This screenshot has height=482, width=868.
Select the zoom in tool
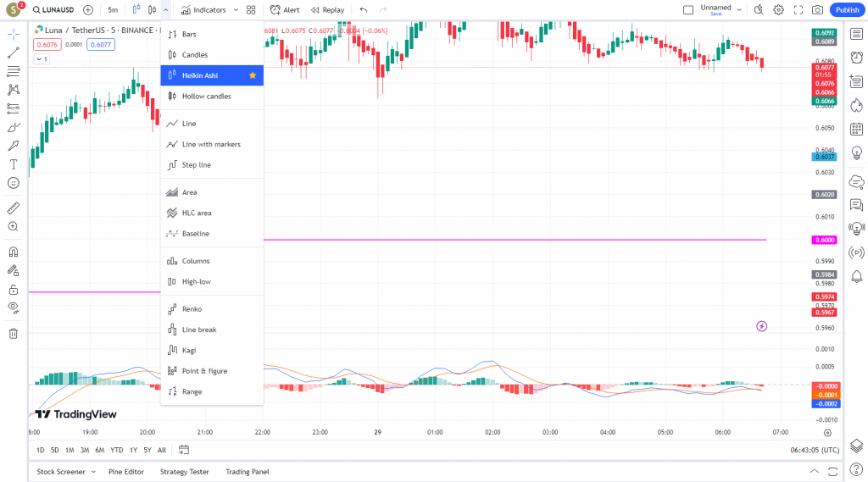tap(14, 227)
